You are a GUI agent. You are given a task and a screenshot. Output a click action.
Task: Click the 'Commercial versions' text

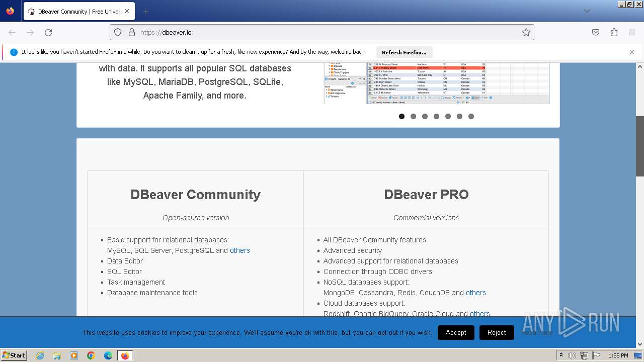pos(426,218)
